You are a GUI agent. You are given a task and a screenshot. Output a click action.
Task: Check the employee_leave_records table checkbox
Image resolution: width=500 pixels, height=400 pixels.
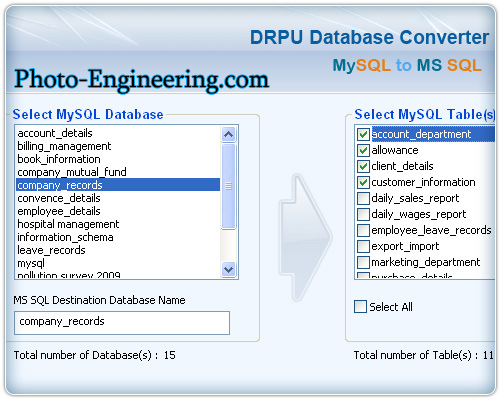[x=363, y=230]
